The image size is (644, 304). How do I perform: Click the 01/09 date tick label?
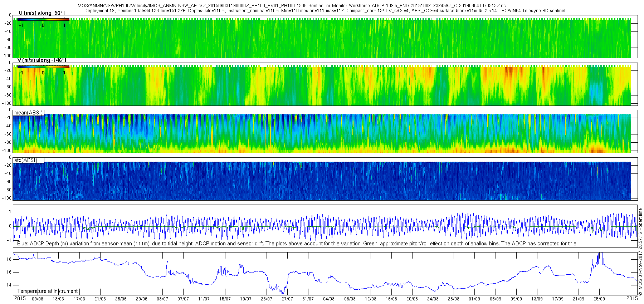(x=474, y=299)
